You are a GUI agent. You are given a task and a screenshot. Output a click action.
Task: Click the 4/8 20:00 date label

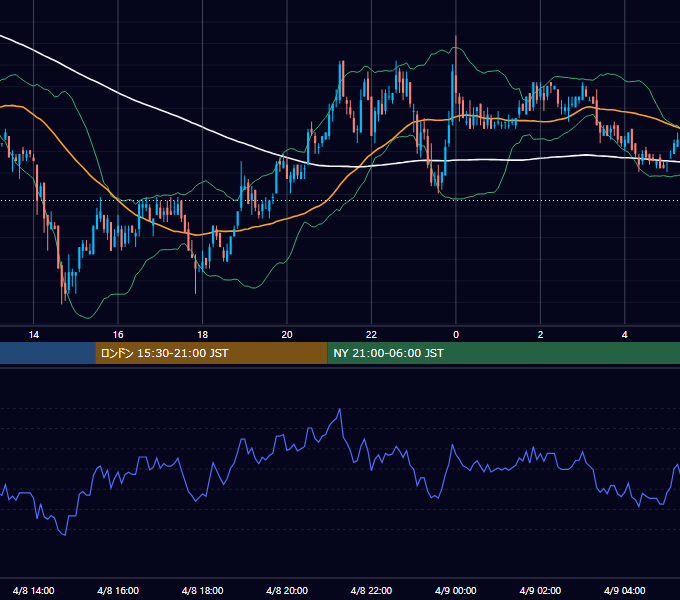point(287,590)
